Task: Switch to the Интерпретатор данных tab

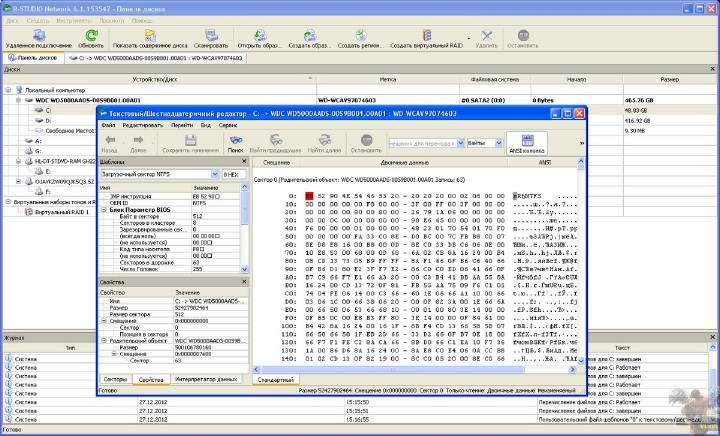Action: click(207, 380)
